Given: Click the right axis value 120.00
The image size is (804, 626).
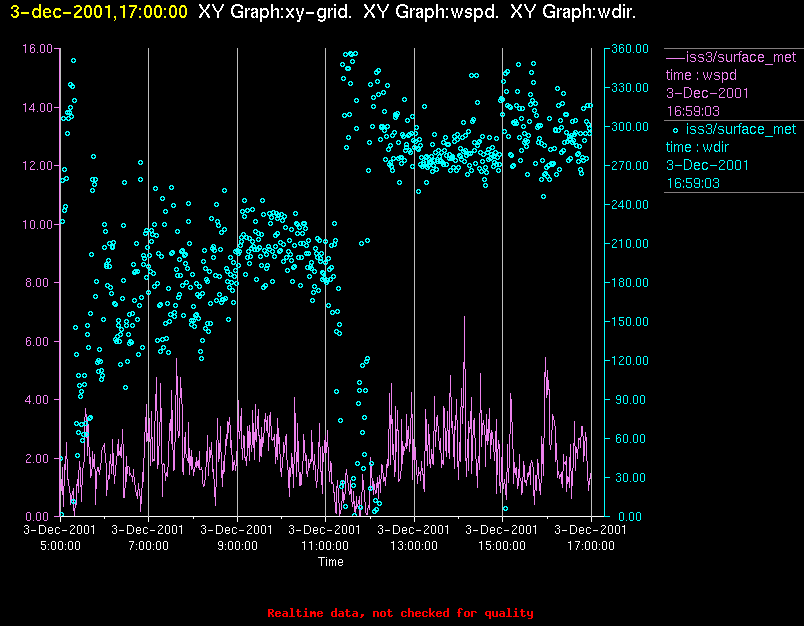Looking at the screenshot, I should point(630,360).
